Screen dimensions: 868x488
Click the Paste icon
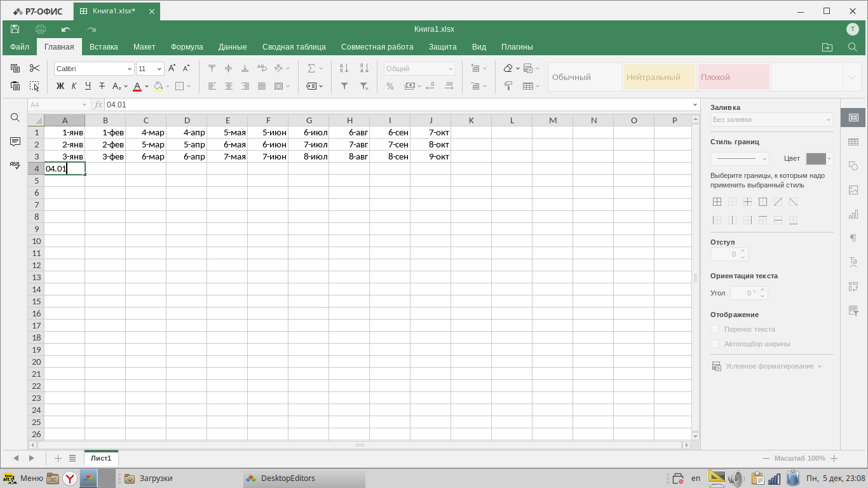[x=15, y=86]
